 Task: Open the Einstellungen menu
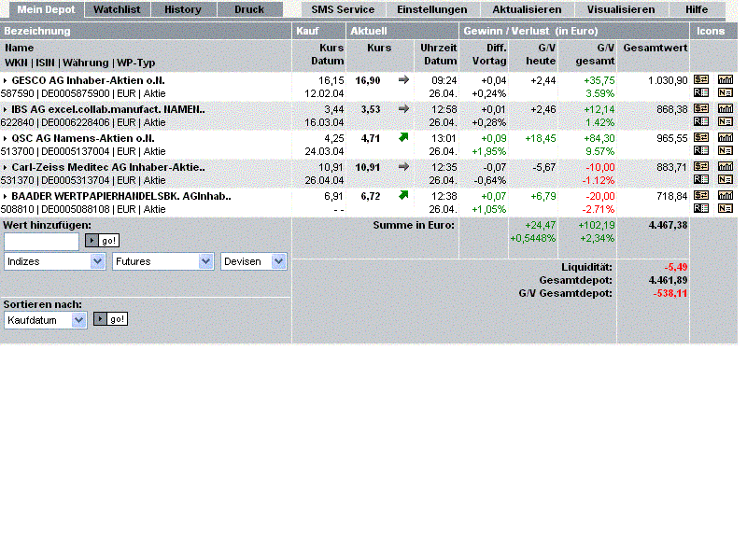click(x=432, y=9)
